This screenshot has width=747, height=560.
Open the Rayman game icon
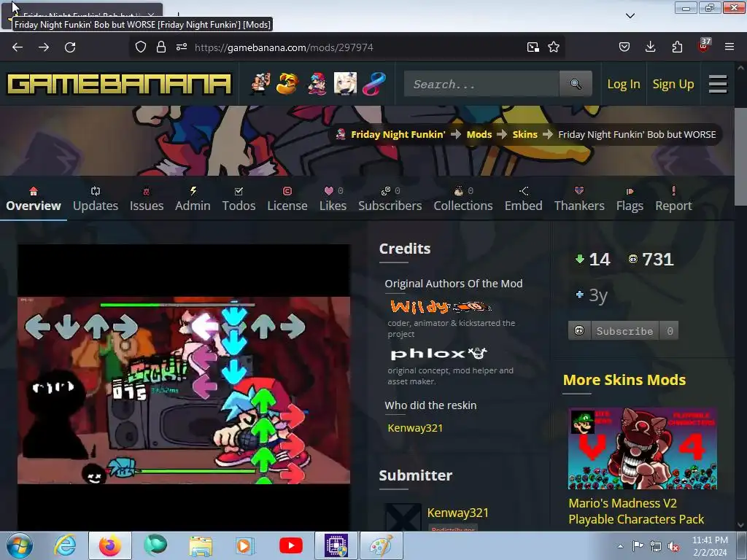[x=287, y=84]
